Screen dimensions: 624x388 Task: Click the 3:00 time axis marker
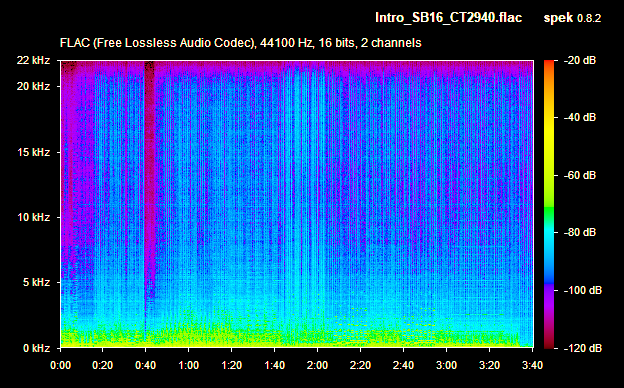pyautogui.click(x=446, y=365)
